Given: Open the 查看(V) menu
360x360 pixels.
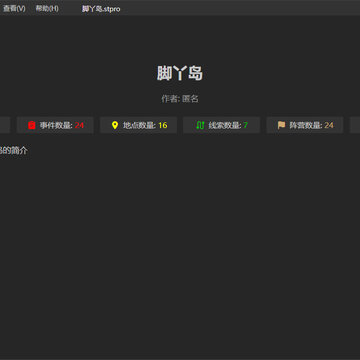Looking at the screenshot, I should pyautogui.click(x=14, y=9).
